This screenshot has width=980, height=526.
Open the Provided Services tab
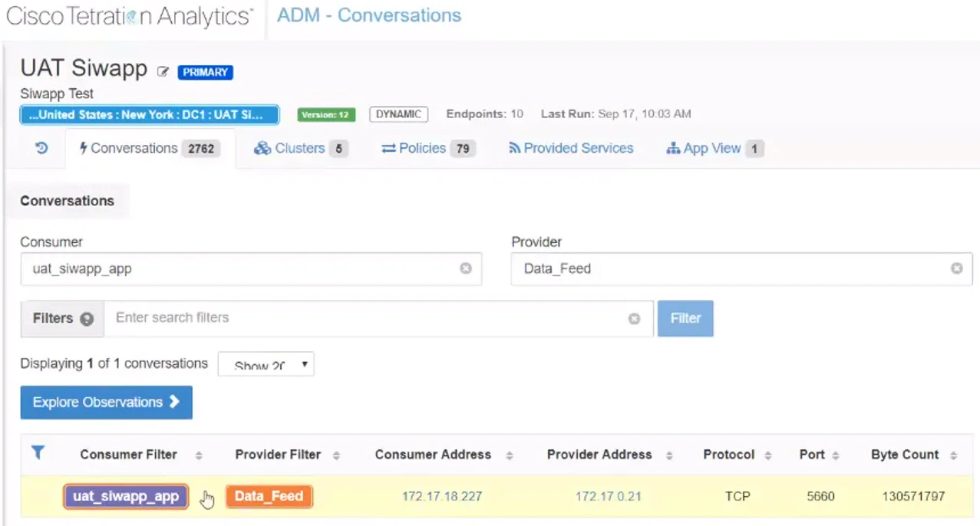click(x=571, y=148)
